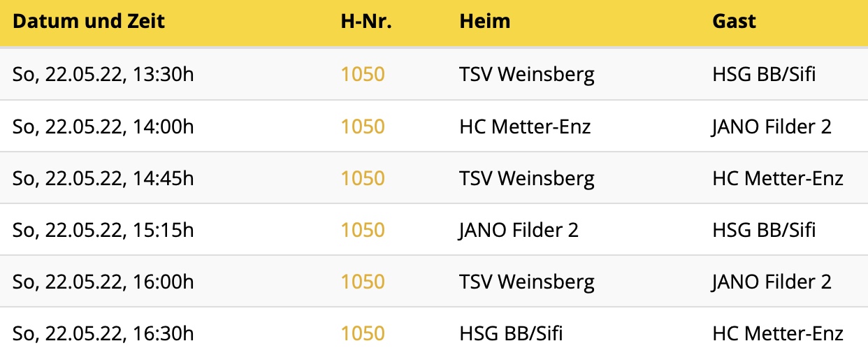The height and width of the screenshot is (355, 868).
Task: Click the Gast column header
Action: pos(735,21)
